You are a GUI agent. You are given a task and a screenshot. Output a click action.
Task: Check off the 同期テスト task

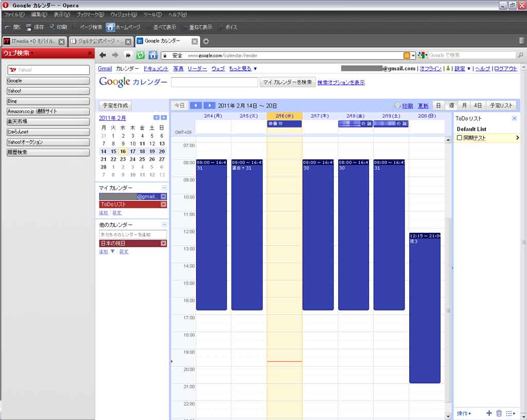(x=460, y=138)
